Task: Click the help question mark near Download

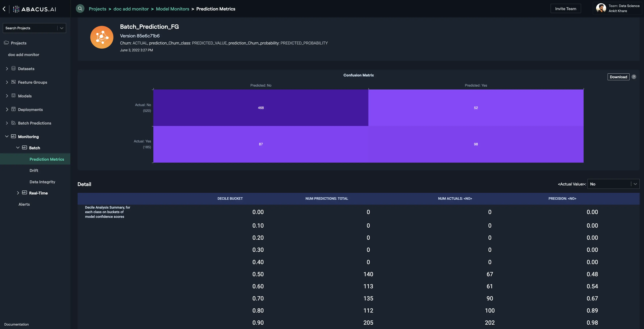Action: coord(634,77)
